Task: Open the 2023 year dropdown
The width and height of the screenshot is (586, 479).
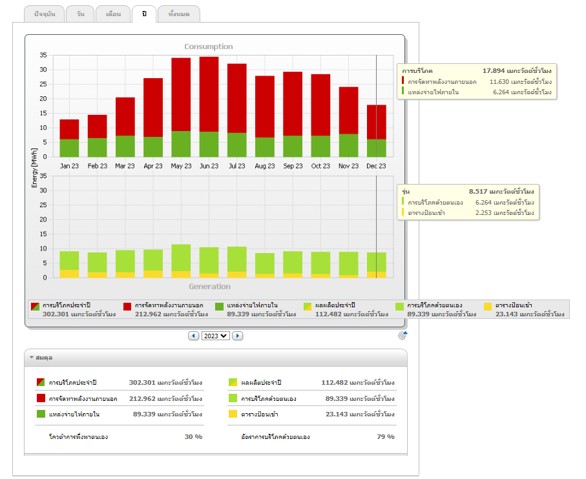Action: coord(215,336)
